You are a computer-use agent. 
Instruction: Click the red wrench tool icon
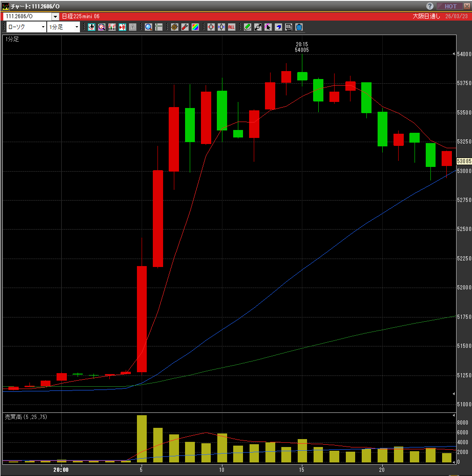tap(185, 27)
